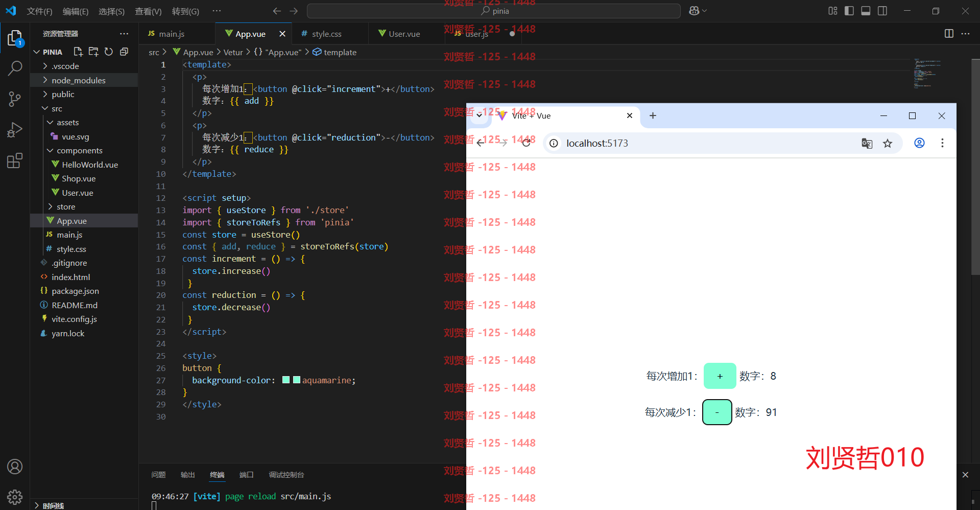Image resolution: width=980 pixels, height=510 pixels.
Task: Click the aquamarine - button in webpage
Action: click(x=717, y=412)
